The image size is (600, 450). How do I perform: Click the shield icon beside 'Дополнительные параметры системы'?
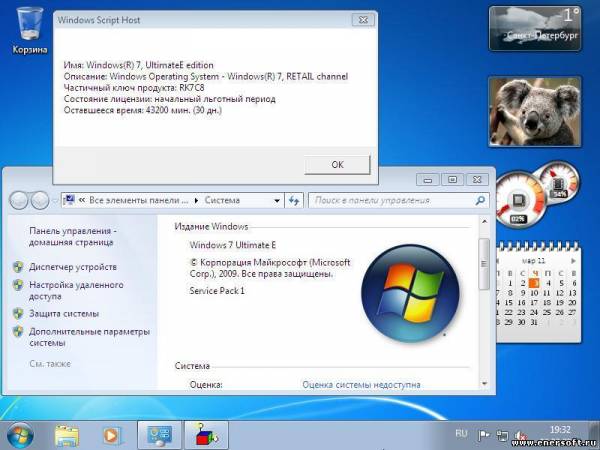point(18,331)
